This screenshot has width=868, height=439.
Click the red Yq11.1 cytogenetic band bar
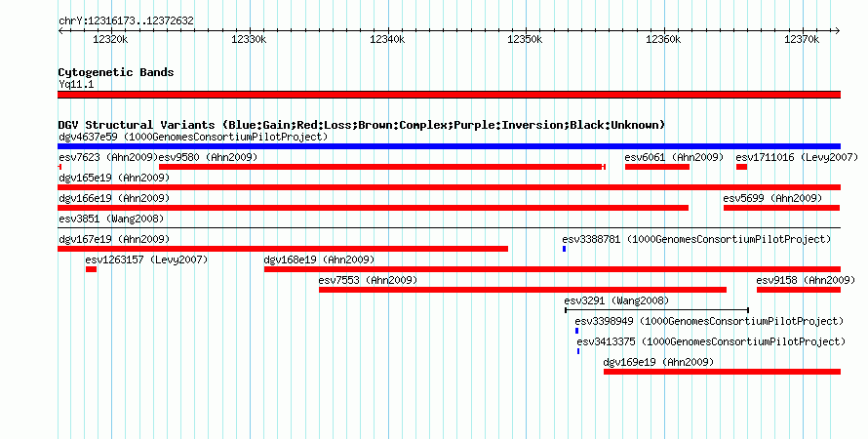click(x=449, y=95)
